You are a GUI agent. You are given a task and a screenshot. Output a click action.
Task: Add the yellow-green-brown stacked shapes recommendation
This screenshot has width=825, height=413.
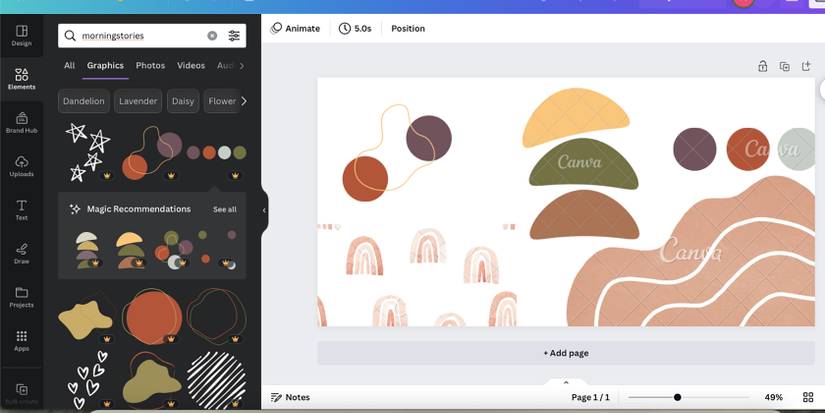(130, 250)
